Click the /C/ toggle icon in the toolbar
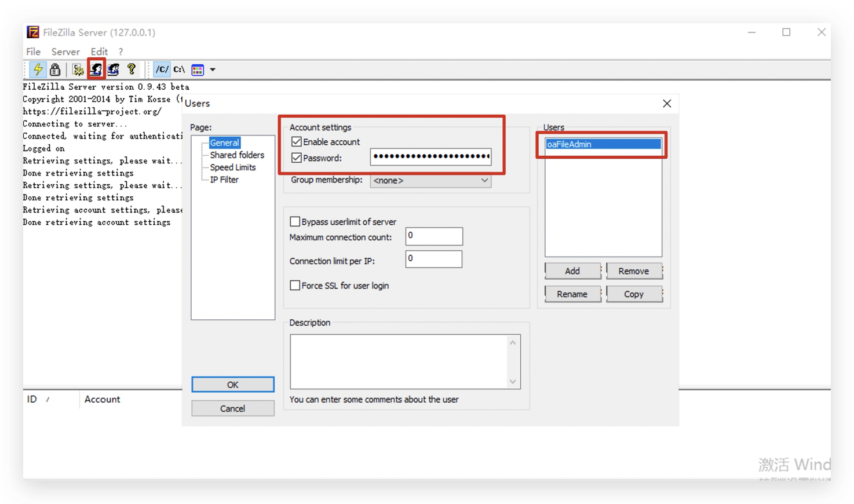Viewport: 854px width, 504px height. pyautogui.click(x=162, y=70)
